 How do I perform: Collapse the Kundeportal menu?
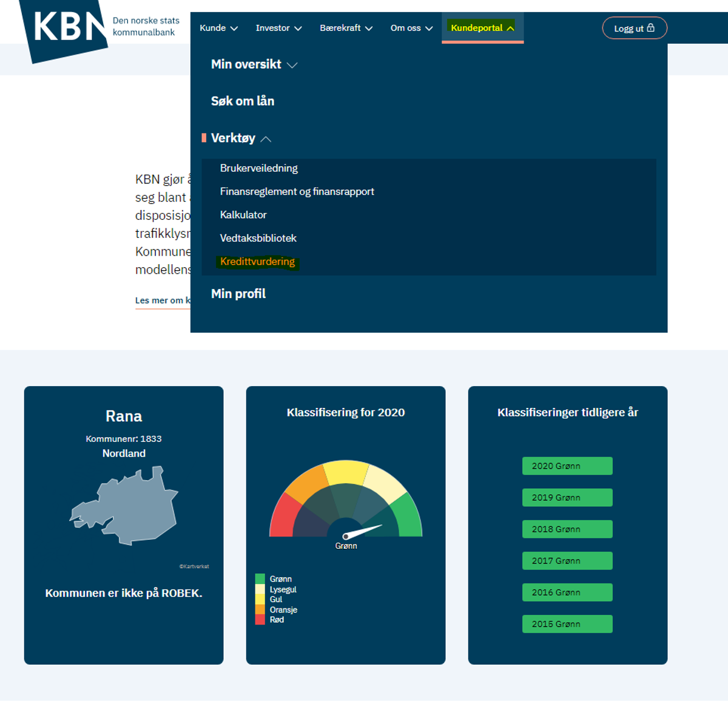(x=482, y=28)
